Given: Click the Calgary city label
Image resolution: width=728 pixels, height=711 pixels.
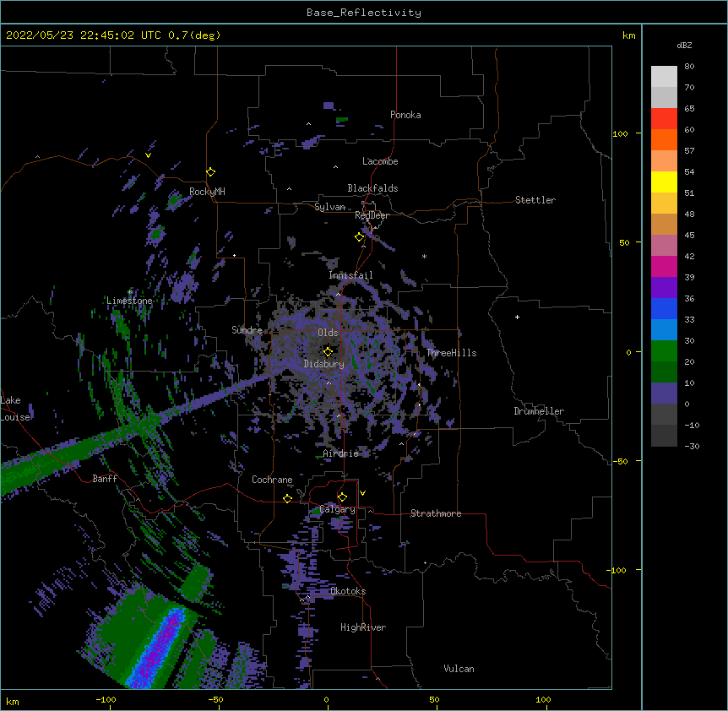Looking at the screenshot, I should [x=338, y=509].
